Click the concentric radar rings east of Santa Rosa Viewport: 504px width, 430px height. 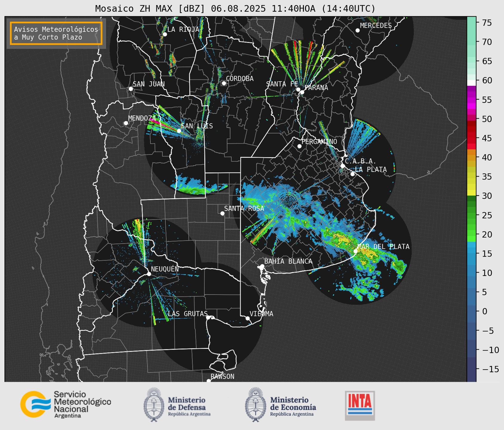coord(287,202)
